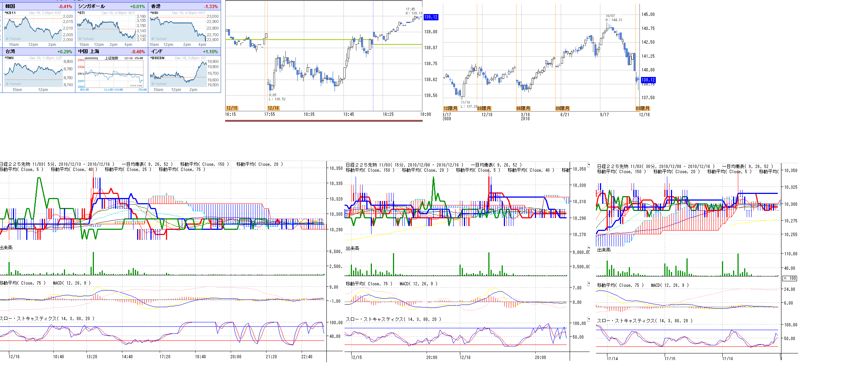Open the Singapore ^STI mini chart

point(106,28)
